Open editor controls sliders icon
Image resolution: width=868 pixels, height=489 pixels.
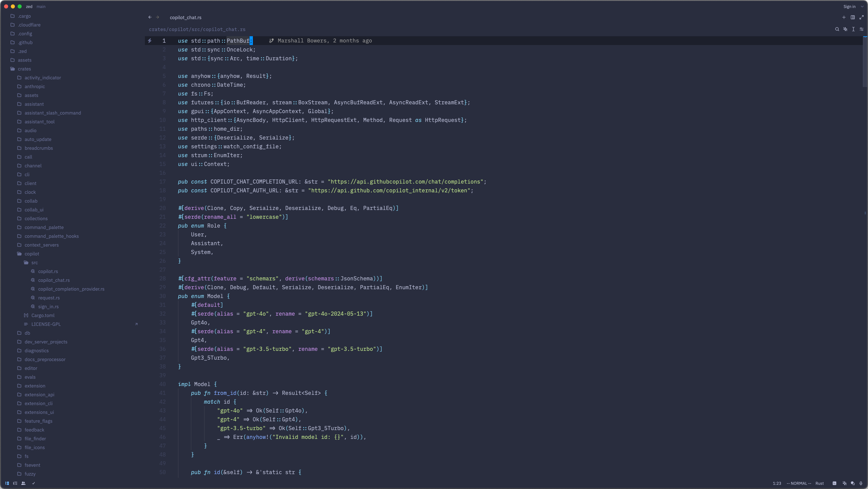pyautogui.click(x=862, y=29)
